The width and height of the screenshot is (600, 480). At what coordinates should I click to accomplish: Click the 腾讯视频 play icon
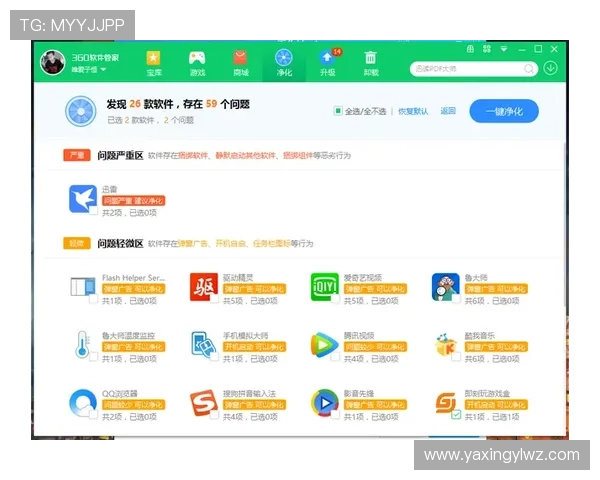[324, 344]
